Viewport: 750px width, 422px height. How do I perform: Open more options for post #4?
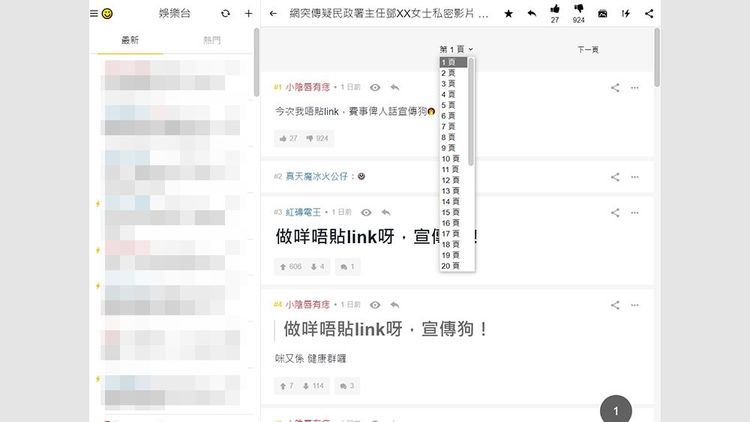(x=635, y=305)
